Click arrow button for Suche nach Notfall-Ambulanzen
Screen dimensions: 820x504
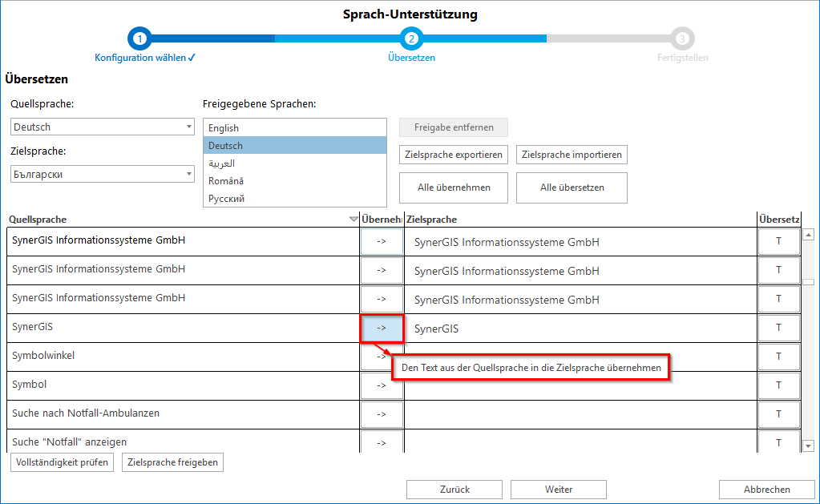(382, 414)
